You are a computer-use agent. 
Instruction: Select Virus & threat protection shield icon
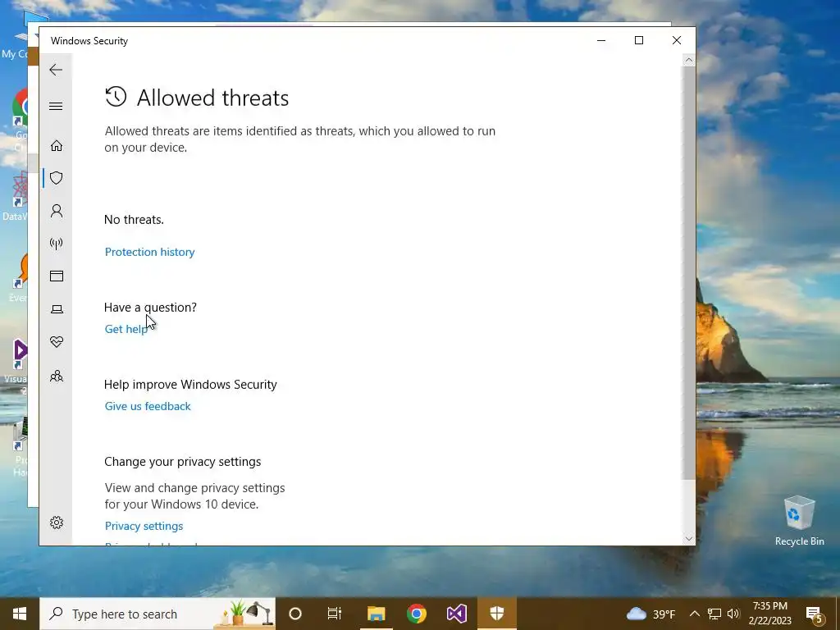click(x=57, y=178)
